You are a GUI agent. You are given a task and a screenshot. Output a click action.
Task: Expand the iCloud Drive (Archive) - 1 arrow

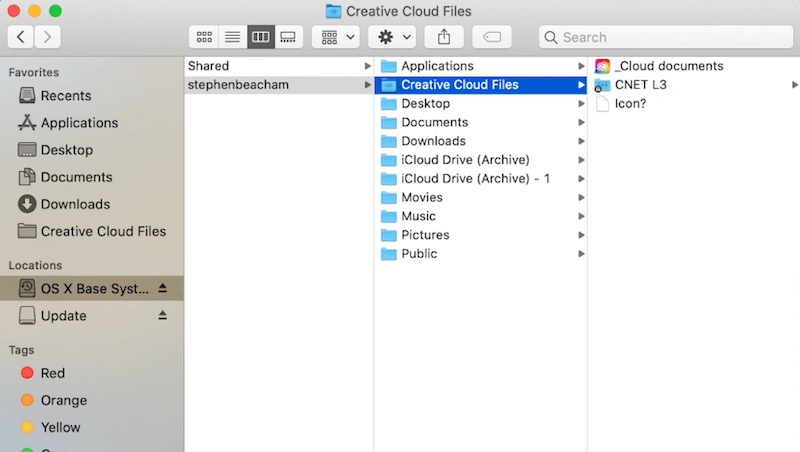[x=581, y=179]
